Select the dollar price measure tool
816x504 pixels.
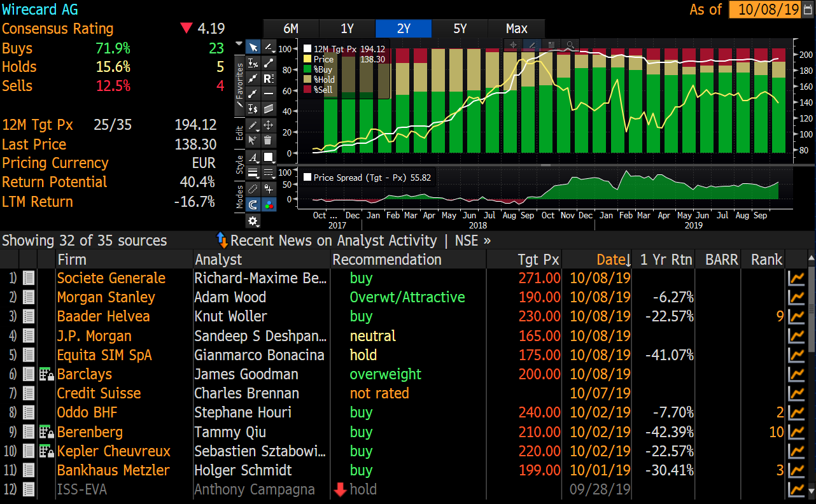[x=253, y=108]
